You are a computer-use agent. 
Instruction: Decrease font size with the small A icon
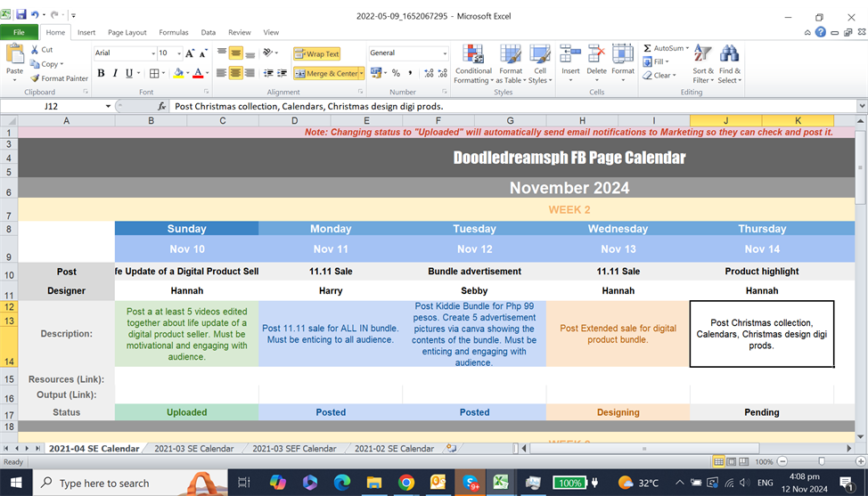(x=203, y=53)
